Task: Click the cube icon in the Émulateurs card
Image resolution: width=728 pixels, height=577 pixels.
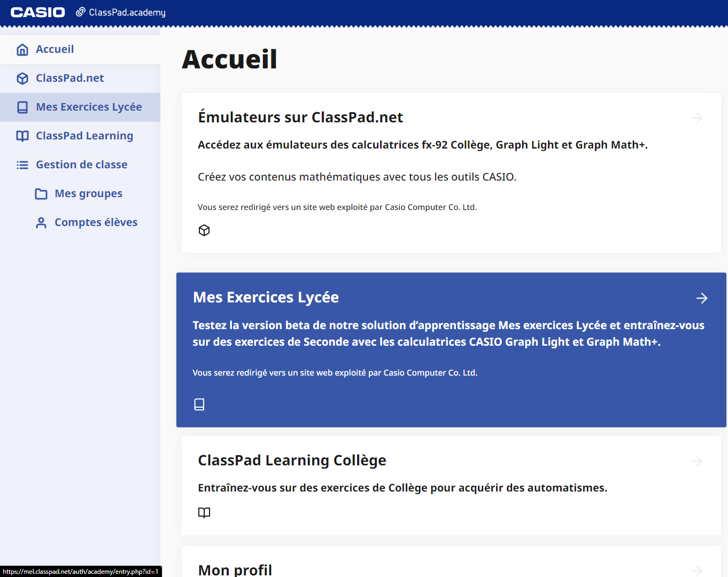Action: pos(204,230)
